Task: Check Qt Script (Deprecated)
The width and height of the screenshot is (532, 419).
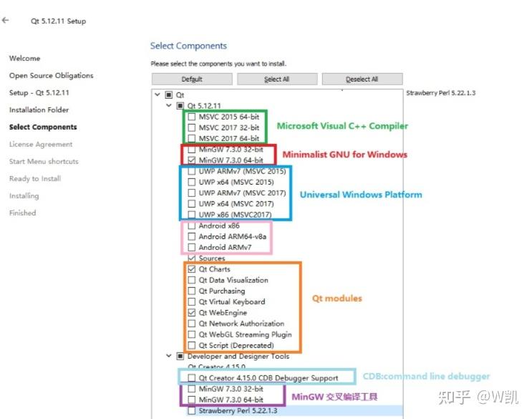Action: coord(192,345)
